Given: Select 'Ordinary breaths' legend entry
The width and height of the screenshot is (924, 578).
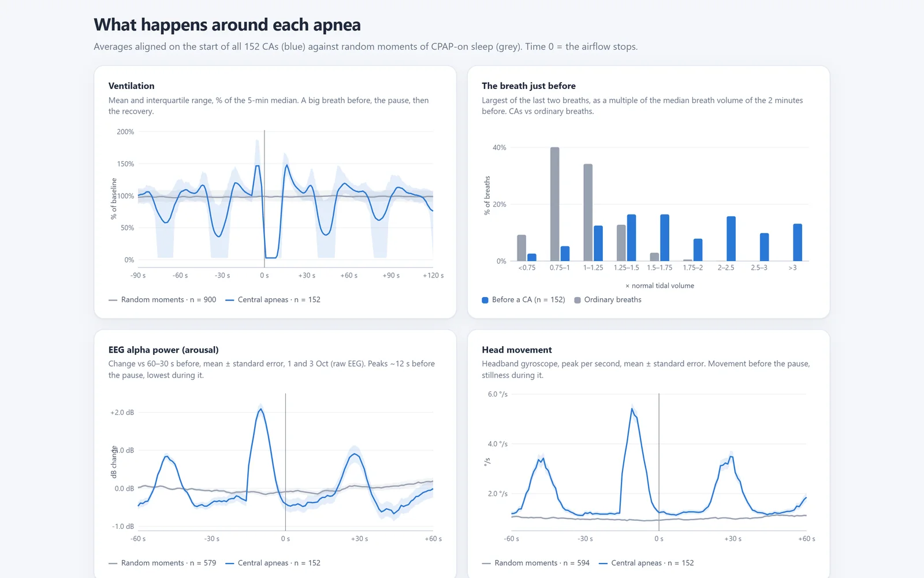Looking at the screenshot, I should pyautogui.click(x=608, y=299).
